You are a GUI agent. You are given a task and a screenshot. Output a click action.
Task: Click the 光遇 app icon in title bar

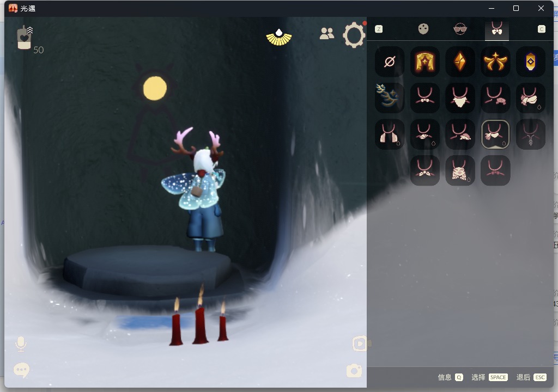(x=13, y=8)
